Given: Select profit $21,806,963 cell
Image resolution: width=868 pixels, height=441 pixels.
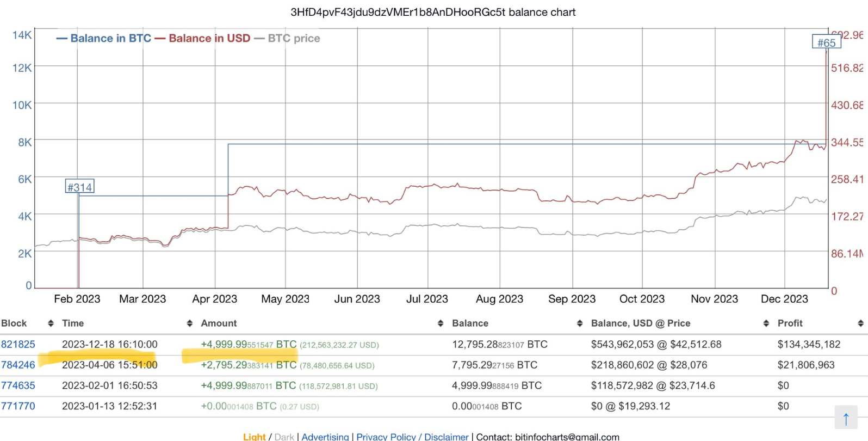Looking at the screenshot, I should coord(806,365).
